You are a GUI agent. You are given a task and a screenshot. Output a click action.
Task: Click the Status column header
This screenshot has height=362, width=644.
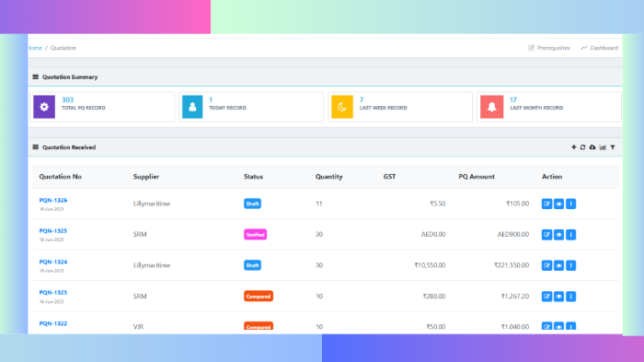click(x=253, y=177)
